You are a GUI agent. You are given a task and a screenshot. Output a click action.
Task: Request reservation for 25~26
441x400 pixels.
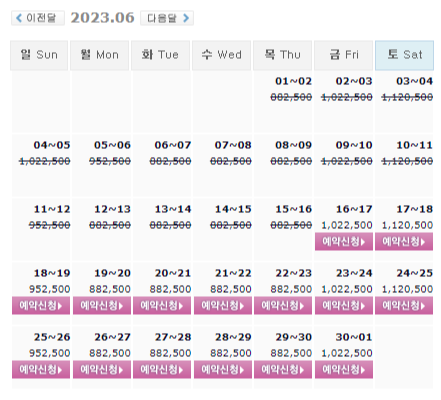point(41,370)
